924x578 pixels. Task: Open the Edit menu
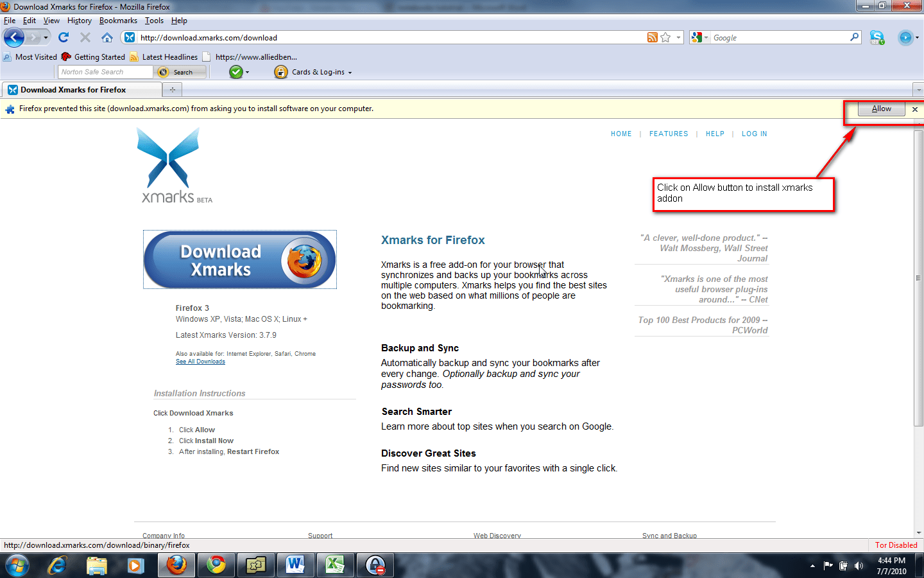point(30,21)
